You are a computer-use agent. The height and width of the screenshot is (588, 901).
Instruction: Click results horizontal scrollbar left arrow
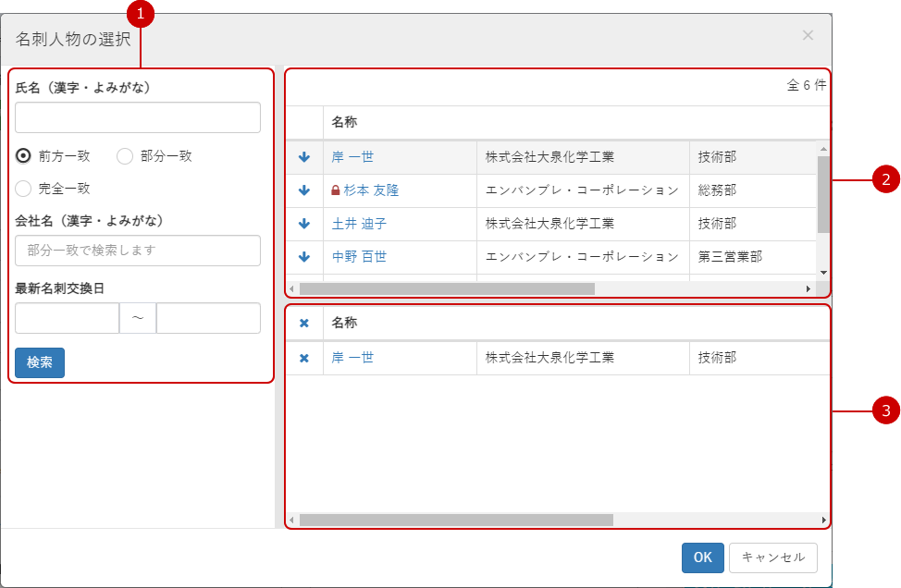[x=292, y=288]
